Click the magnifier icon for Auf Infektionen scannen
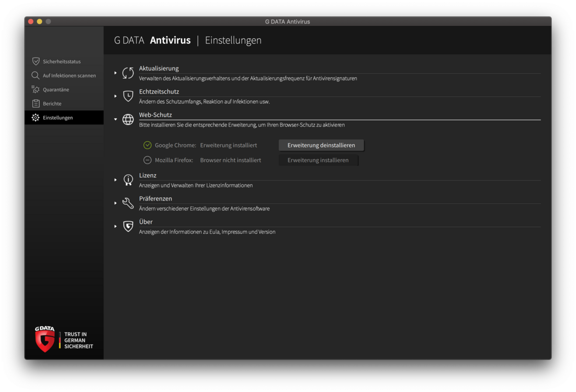Screen dimensions: 576x392 (35, 75)
